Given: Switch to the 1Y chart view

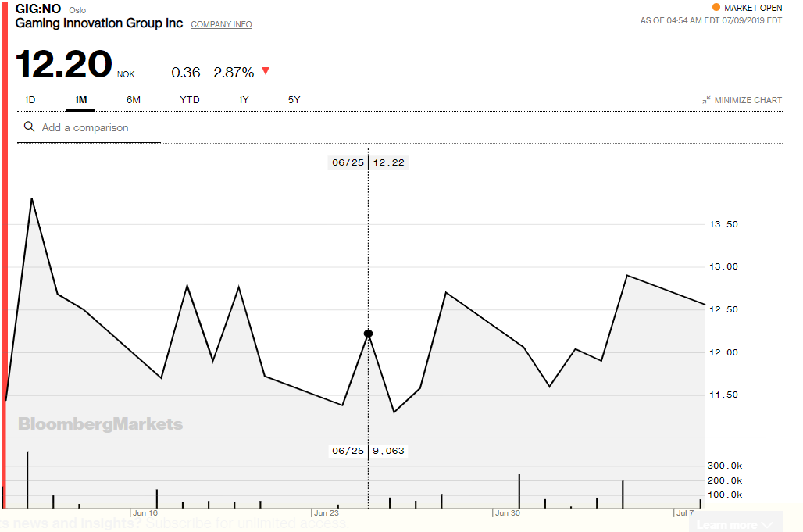Looking at the screenshot, I should click(x=244, y=100).
